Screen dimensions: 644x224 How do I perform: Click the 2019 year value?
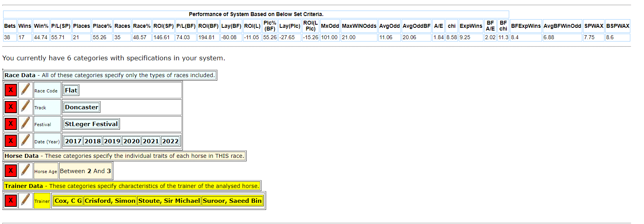coord(112,141)
